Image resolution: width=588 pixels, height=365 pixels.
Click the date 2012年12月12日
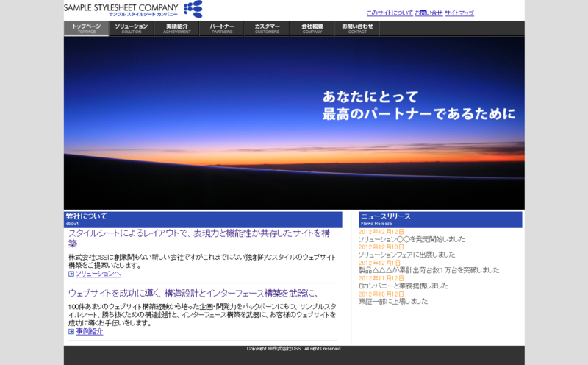click(x=381, y=232)
